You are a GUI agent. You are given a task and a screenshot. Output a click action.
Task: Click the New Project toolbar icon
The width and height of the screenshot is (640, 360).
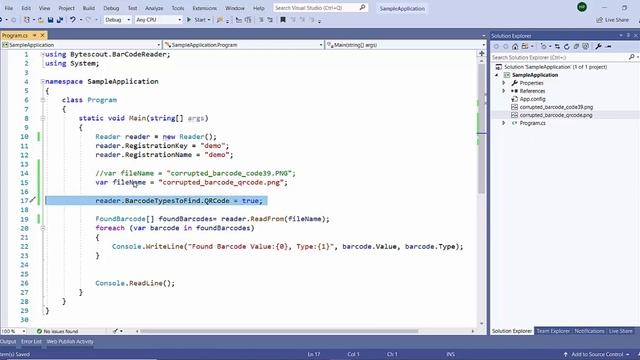[x=27, y=20]
